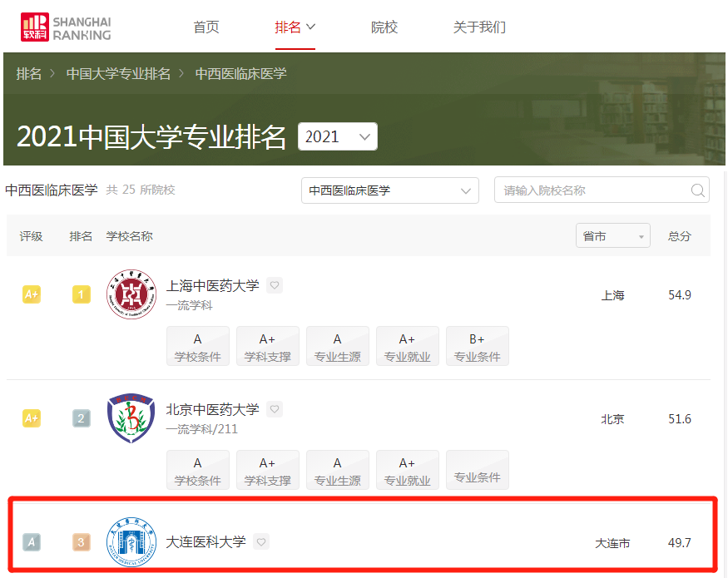The height and width of the screenshot is (578, 728).
Task: Open the 中国大学专业排名 breadcrumb link
Action: 118,73
